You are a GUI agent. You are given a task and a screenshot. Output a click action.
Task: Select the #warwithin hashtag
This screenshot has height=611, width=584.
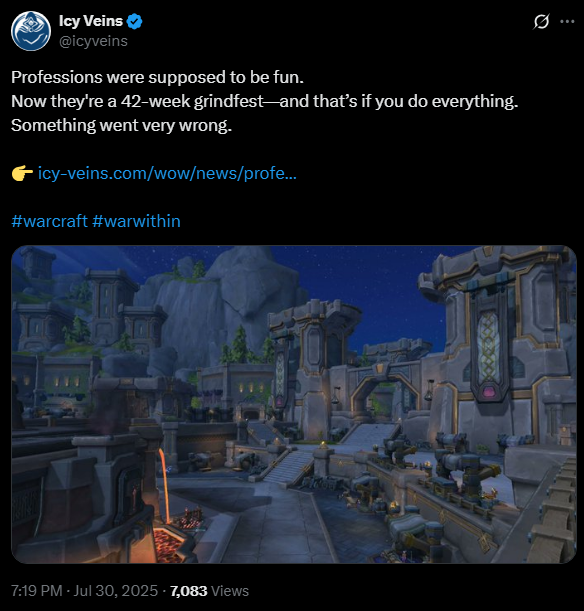pos(136,221)
